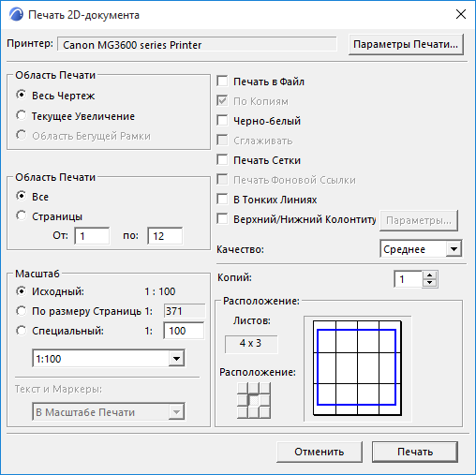Click the fit-to-page scale value 371
The width and height of the screenshot is (476, 475).
[x=185, y=311]
